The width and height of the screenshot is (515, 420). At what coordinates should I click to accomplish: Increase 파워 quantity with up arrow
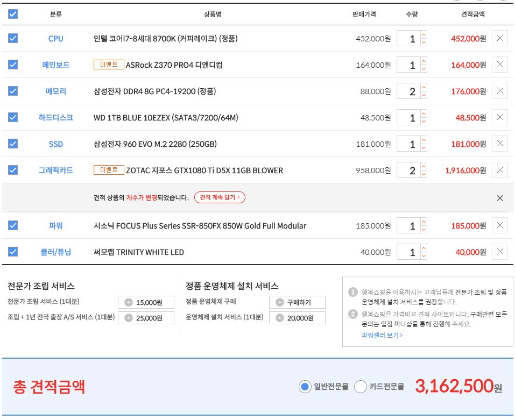pos(424,222)
